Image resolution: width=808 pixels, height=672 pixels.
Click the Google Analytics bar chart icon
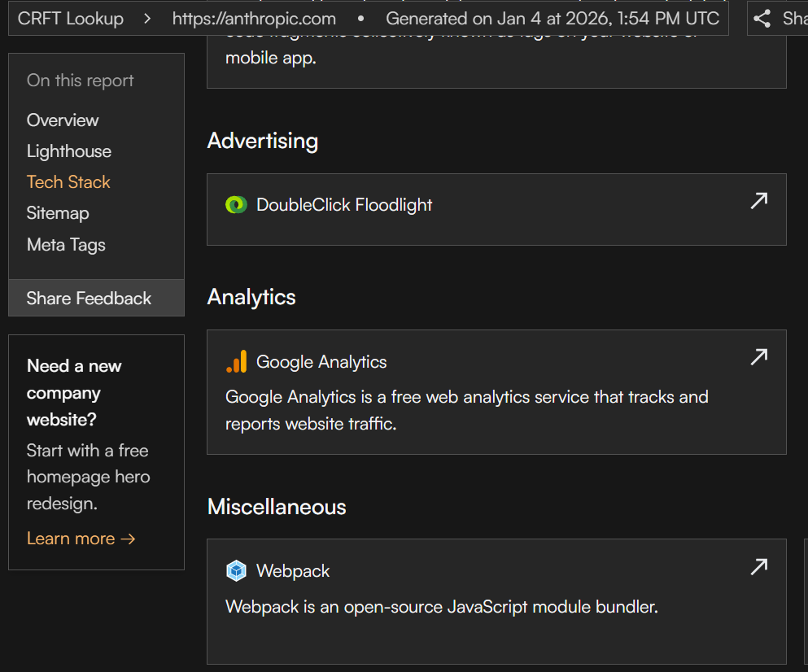pyautogui.click(x=236, y=362)
